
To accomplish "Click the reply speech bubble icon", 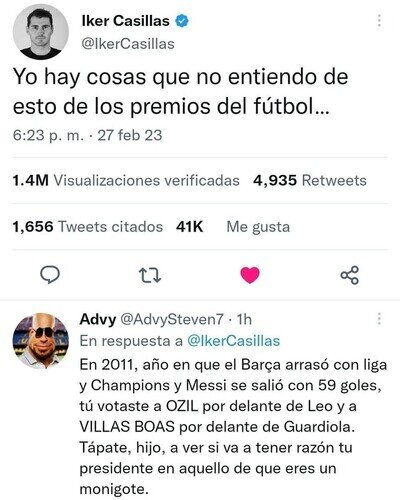I will click(50, 275).
